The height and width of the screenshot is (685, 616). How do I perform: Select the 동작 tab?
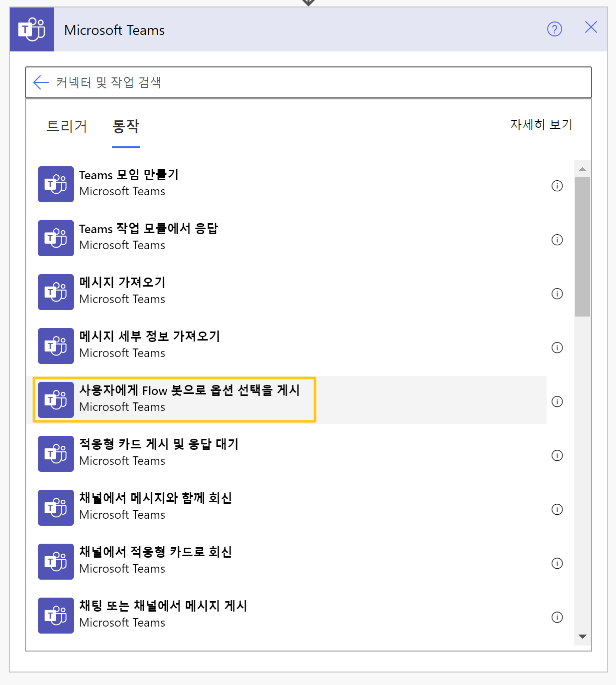click(x=126, y=126)
